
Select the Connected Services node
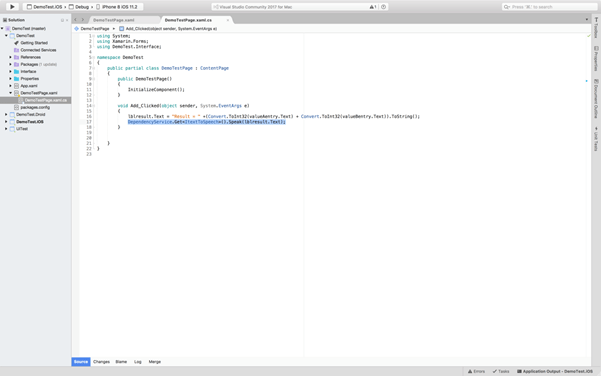[x=38, y=50]
